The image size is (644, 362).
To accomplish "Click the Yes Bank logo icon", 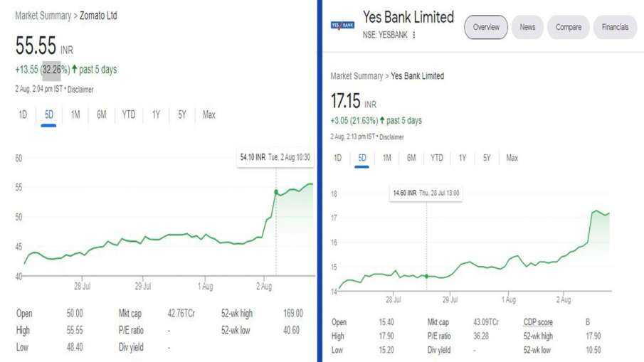I will 342,26.
